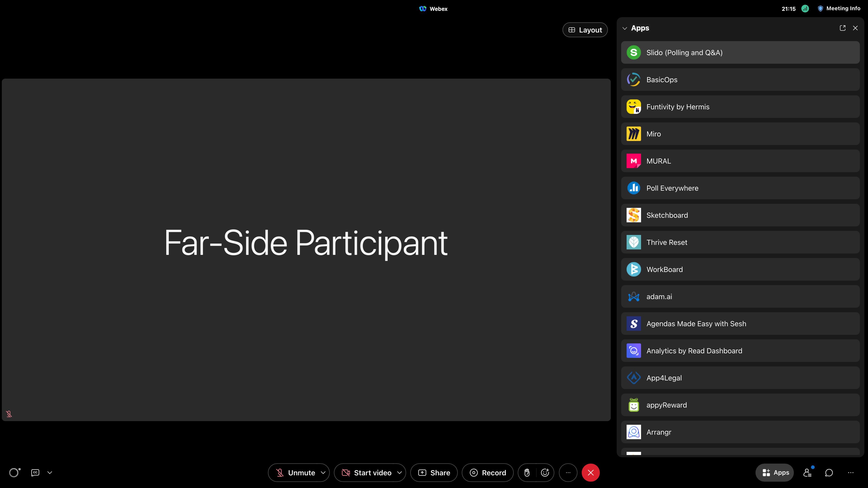Open the chat panel

829,472
